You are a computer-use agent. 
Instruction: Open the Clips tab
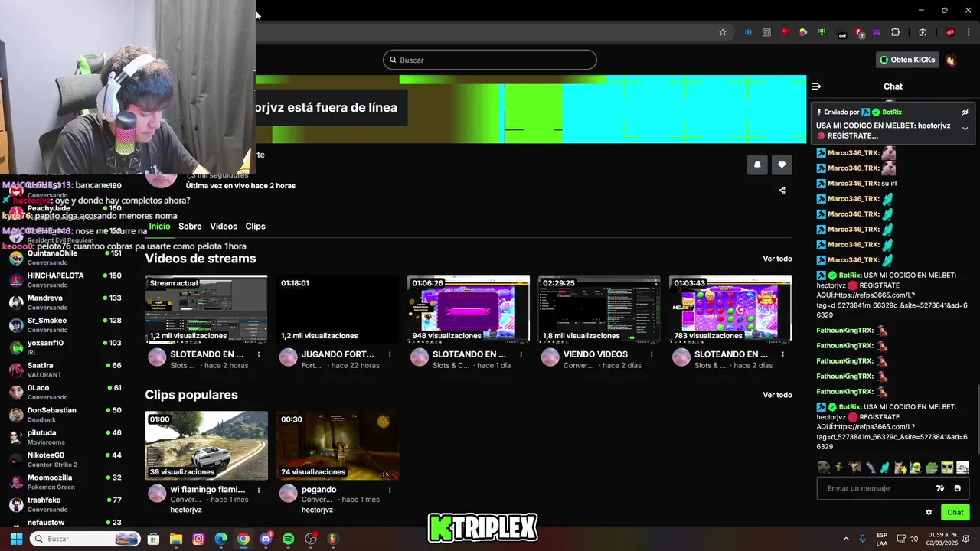click(255, 227)
